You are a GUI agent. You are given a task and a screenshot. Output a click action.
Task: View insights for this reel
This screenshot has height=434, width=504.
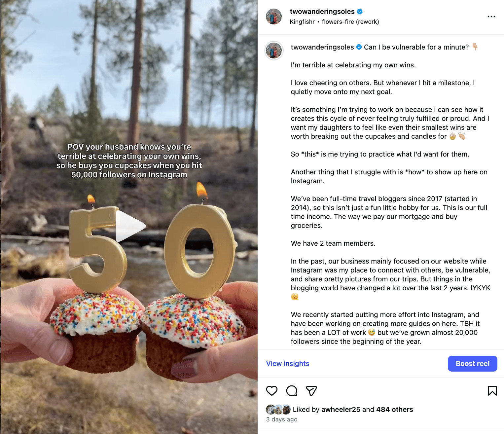pyautogui.click(x=288, y=364)
